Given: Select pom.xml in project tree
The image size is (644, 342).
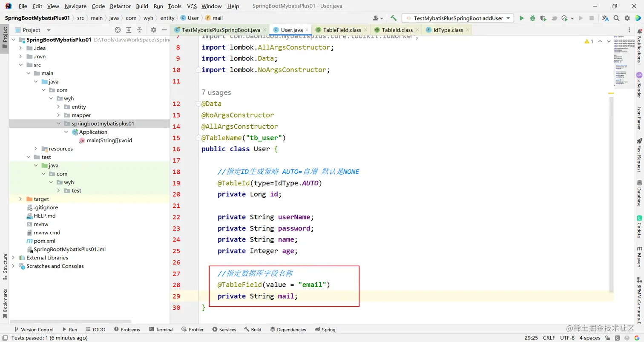Looking at the screenshot, I should tap(44, 241).
